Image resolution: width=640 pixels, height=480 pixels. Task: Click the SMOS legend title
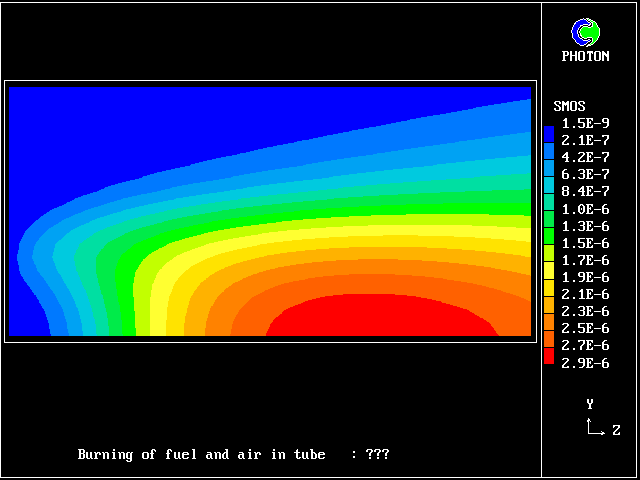[x=569, y=106]
